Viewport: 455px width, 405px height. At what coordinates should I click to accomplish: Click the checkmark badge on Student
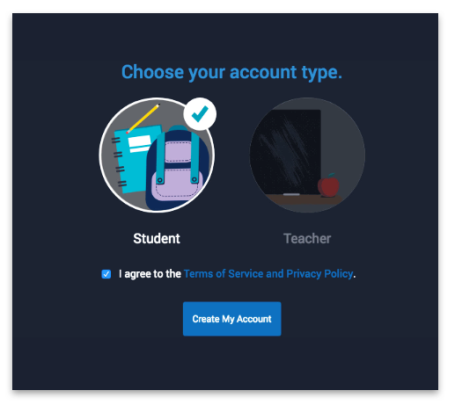click(x=200, y=114)
